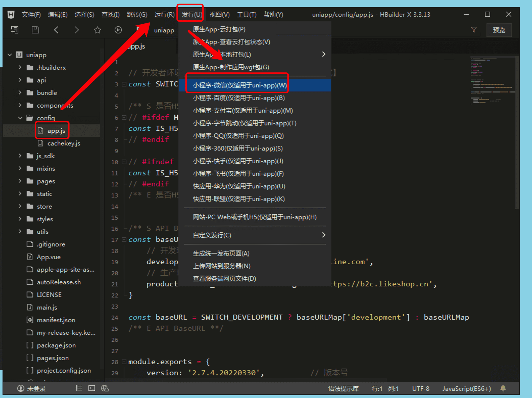Go back with the left arrow icon
Screen dimensions: 532x398
[56, 30]
